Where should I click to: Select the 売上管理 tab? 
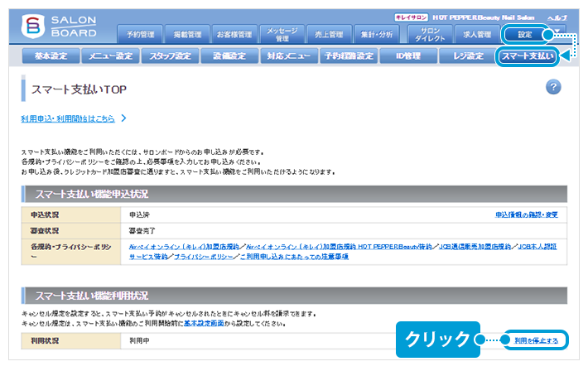(330, 35)
